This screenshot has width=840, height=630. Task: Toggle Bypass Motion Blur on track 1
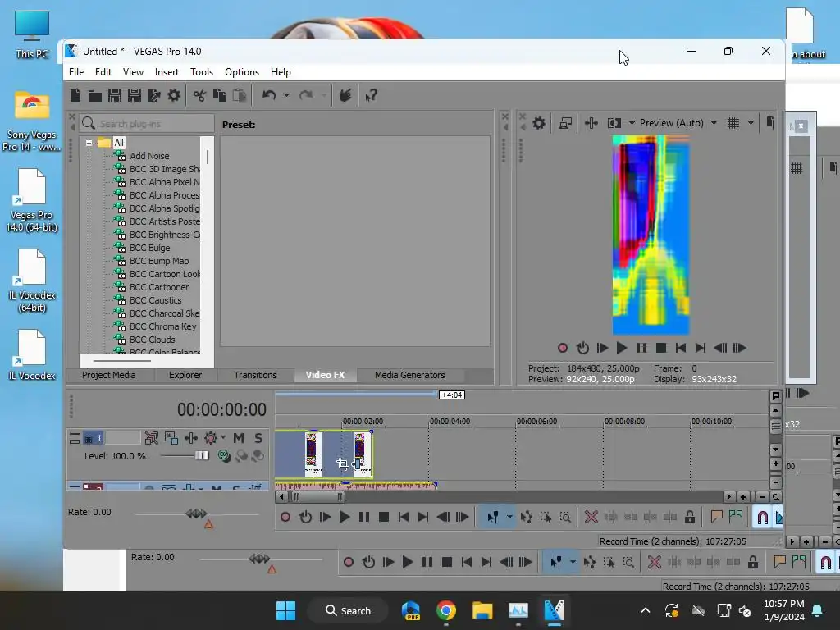(x=152, y=438)
